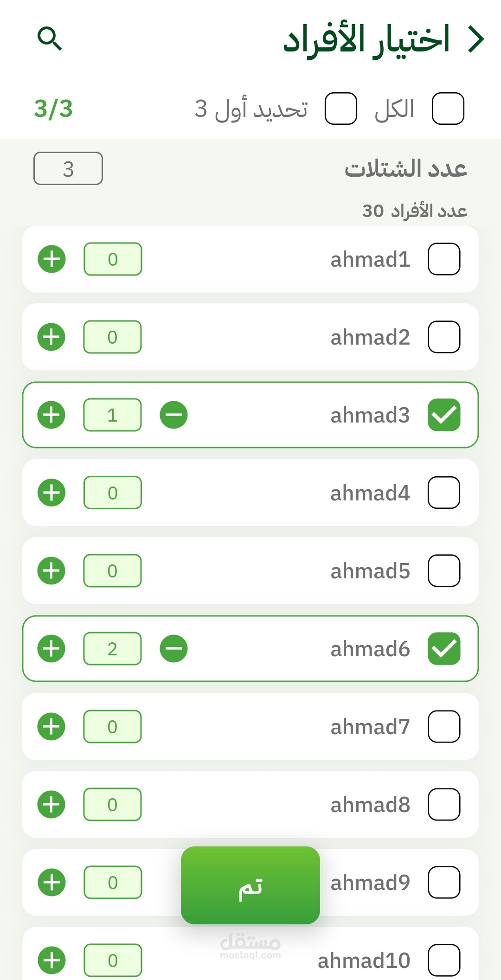Viewport: 501px width, 980px height.
Task: Add a seedling to ahmad4
Action: [51, 493]
